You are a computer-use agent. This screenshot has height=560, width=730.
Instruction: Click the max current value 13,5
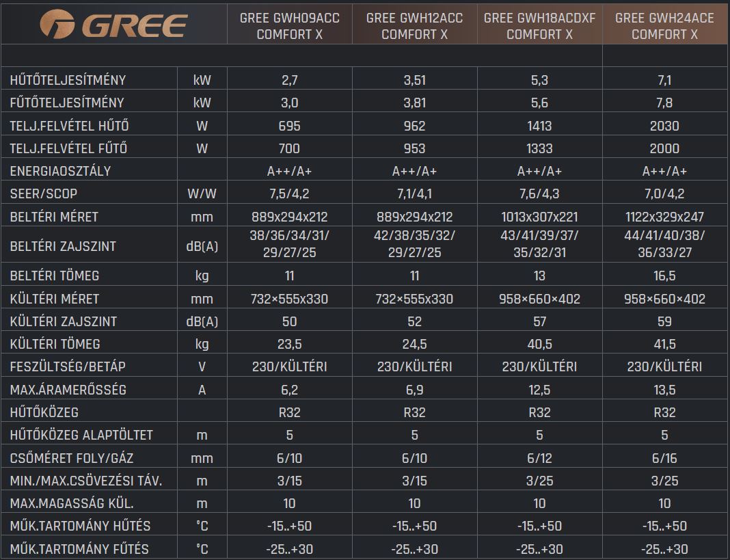point(664,390)
